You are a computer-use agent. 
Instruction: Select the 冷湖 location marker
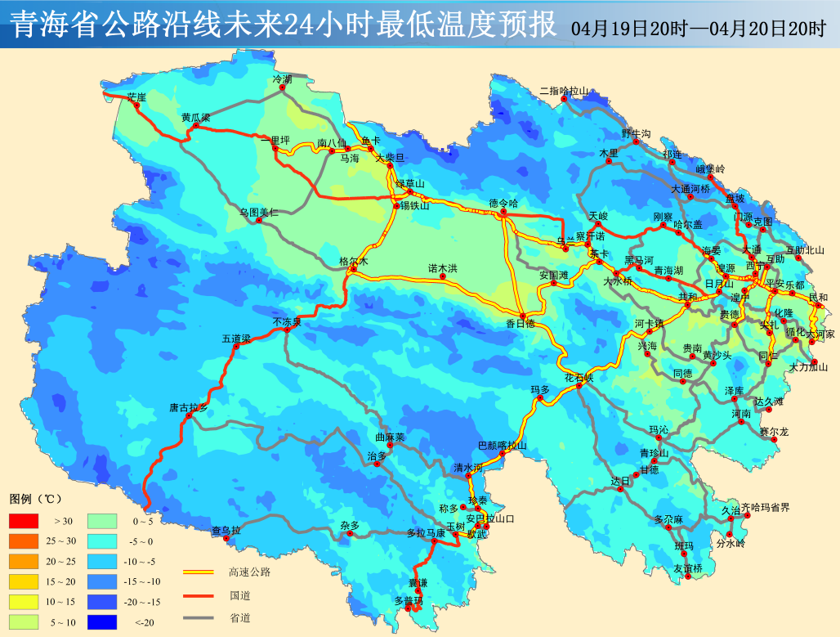pyautogui.click(x=284, y=88)
